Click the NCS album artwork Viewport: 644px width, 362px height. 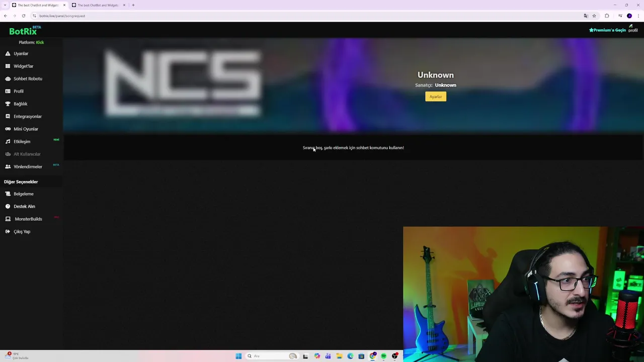183,84
